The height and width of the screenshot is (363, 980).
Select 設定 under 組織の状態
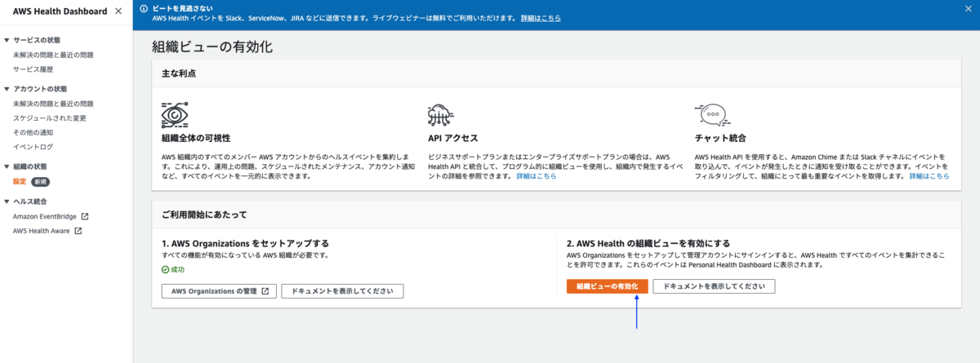coord(20,181)
